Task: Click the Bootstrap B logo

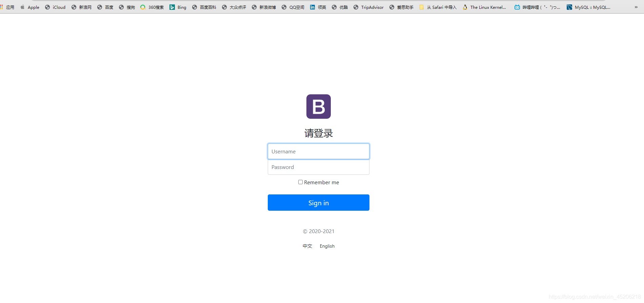Action: coord(319,107)
